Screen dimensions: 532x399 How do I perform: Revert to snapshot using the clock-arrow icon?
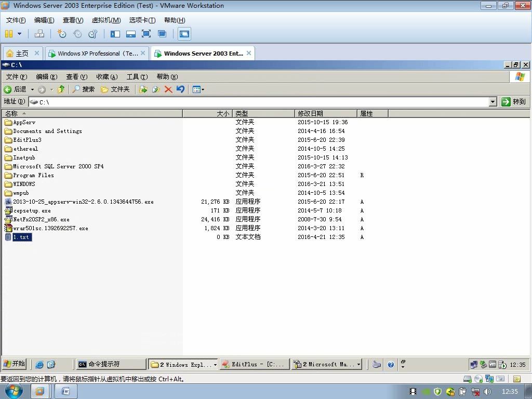tap(77, 34)
